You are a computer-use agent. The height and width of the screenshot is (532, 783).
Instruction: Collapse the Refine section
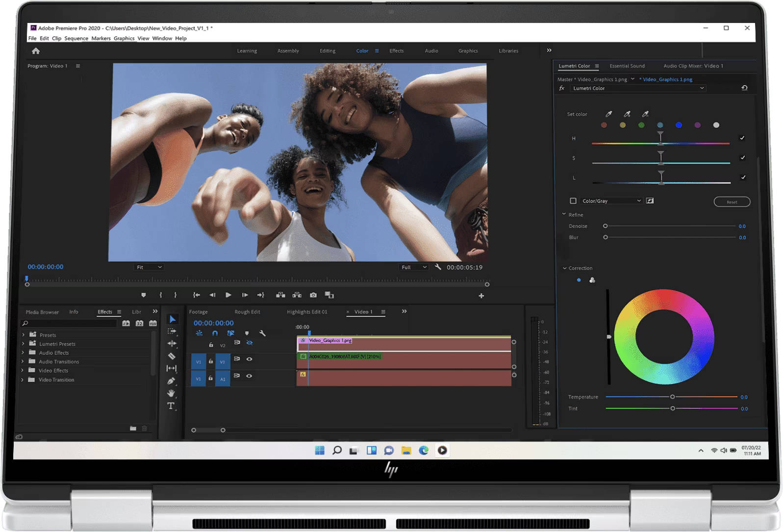tap(564, 215)
